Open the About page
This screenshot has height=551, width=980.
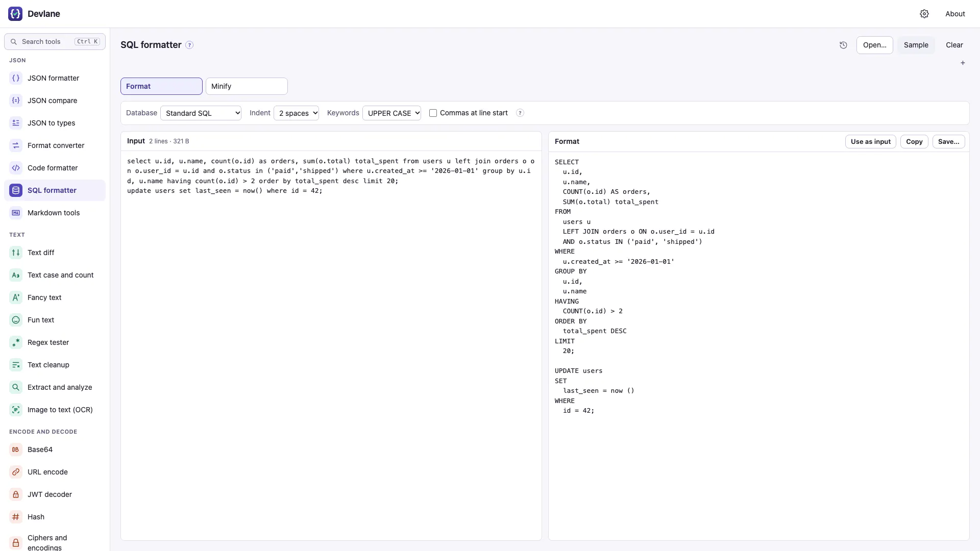click(955, 14)
